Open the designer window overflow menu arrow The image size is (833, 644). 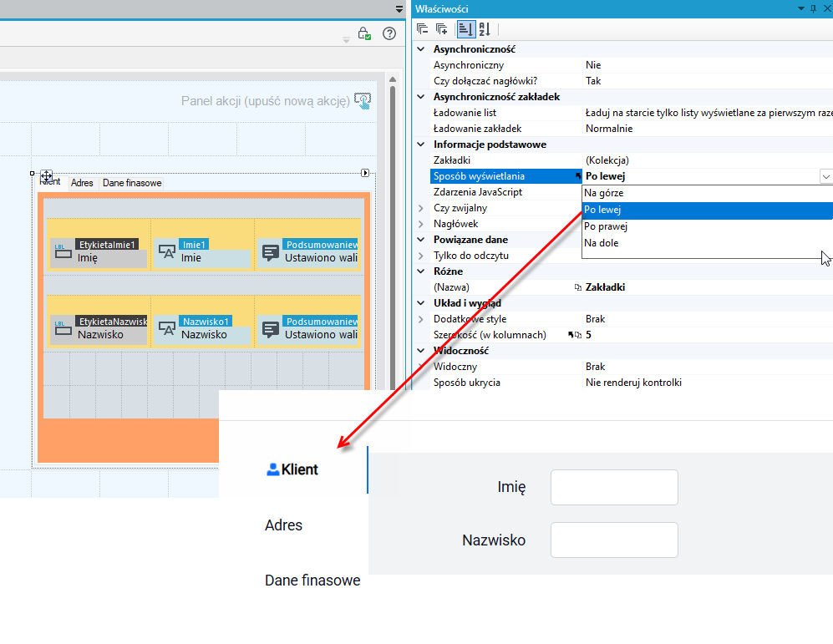(x=399, y=9)
